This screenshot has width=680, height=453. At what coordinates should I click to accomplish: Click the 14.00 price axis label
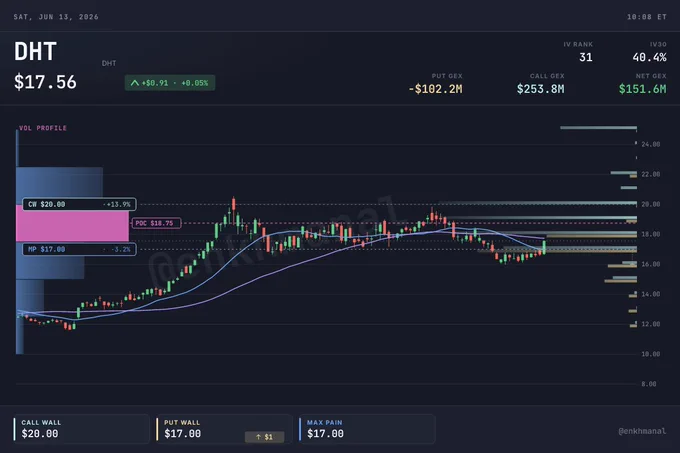[x=651, y=294]
